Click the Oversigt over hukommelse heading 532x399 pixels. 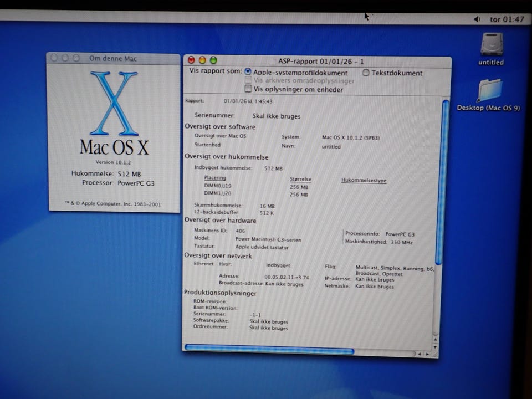226,157
